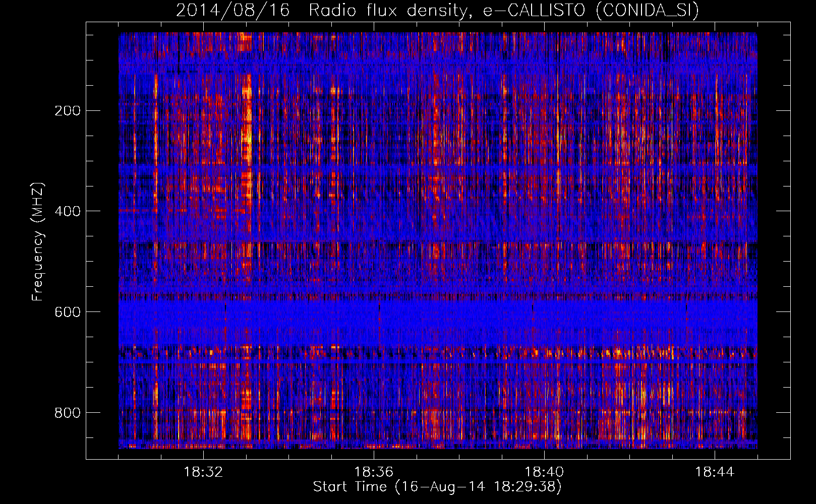Click the 18:32 time tick label
This screenshot has width=816, height=504.
[x=203, y=472]
